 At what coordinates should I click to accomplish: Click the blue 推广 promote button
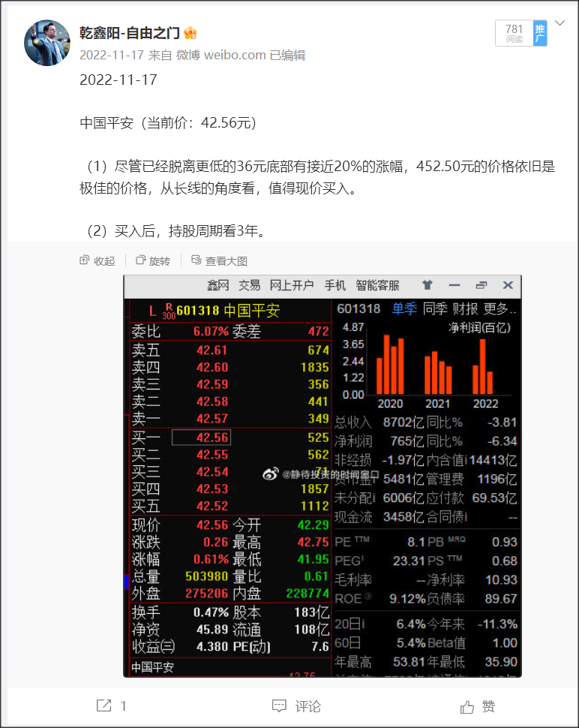tap(540, 33)
